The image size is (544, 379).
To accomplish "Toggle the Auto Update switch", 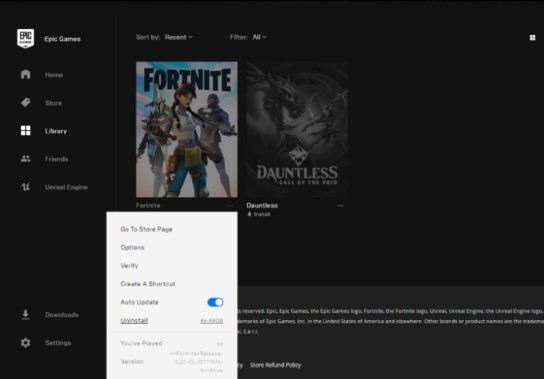I will [215, 302].
